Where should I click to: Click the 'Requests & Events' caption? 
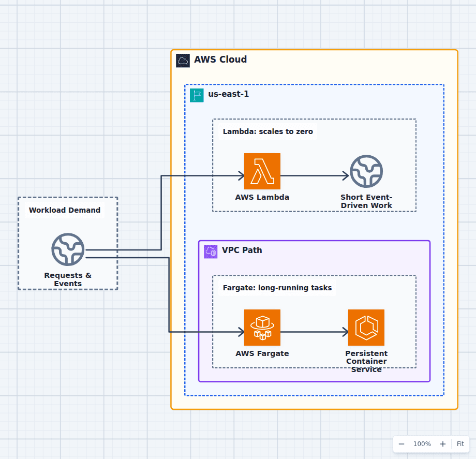[x=68, y=279]
